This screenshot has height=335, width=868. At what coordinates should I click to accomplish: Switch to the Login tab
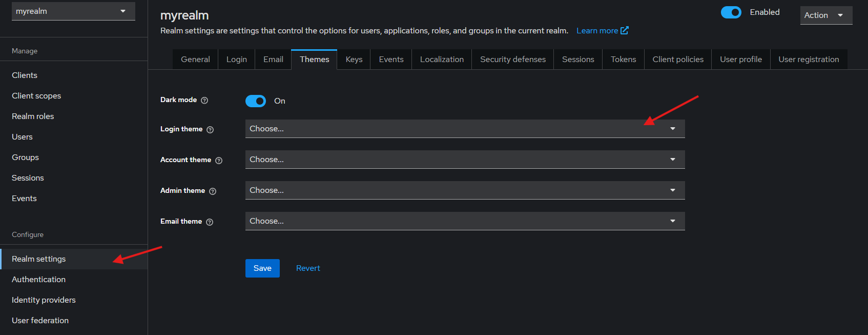[x=237, y=60]
